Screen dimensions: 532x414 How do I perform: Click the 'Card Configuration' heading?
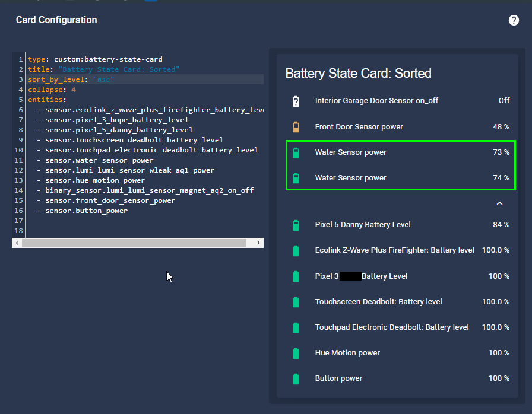click(56, 20)
